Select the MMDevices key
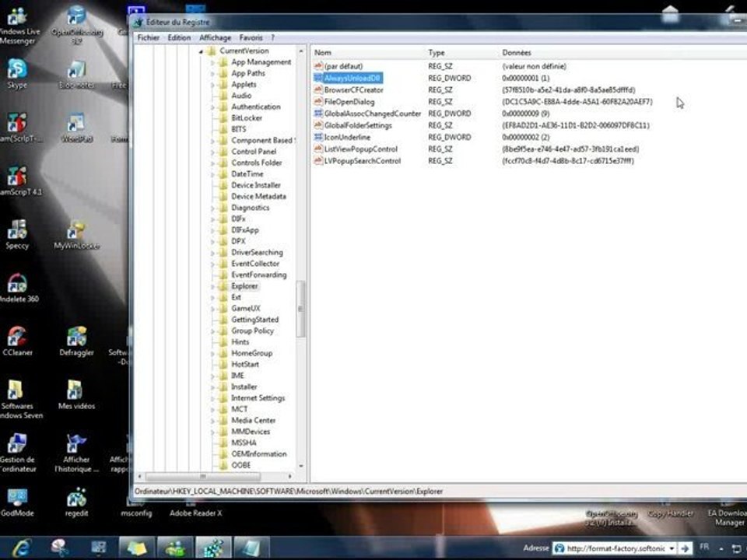This screenshot has width=747, height=560. tap(251, 432)
